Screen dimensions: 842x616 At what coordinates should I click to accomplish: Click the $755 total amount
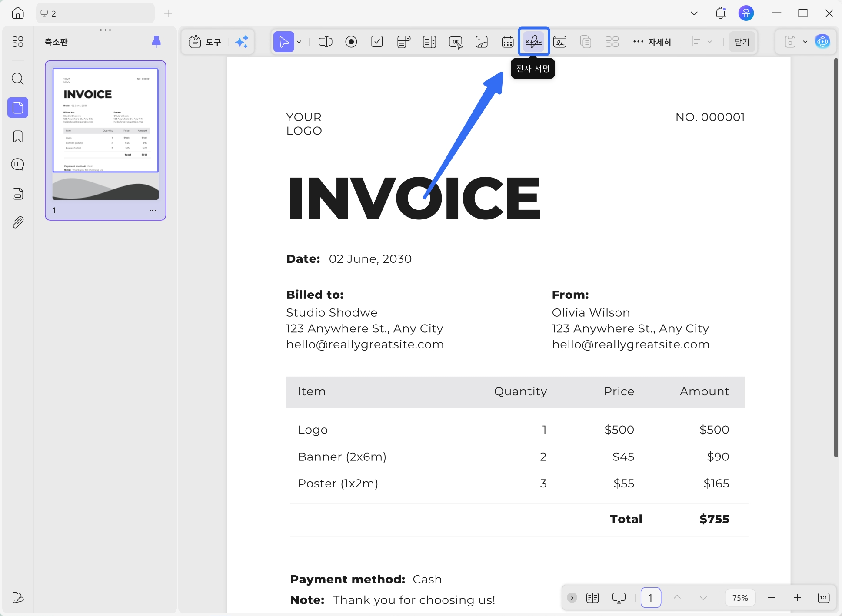(714, 519)
